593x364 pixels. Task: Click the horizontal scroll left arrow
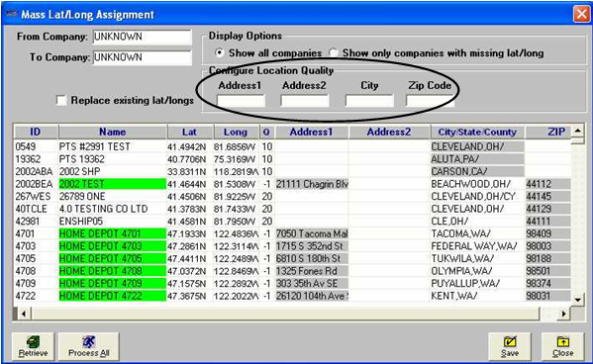click(24, 314)
